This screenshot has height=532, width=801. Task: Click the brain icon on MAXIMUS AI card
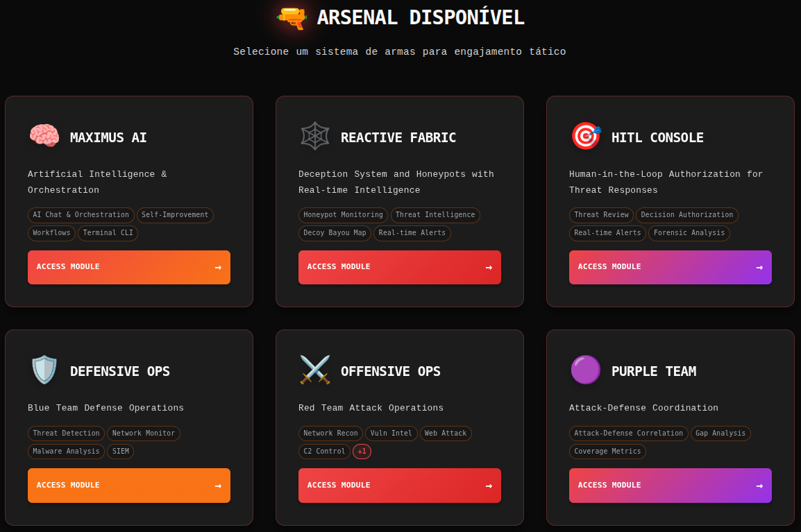pos(44,136)
